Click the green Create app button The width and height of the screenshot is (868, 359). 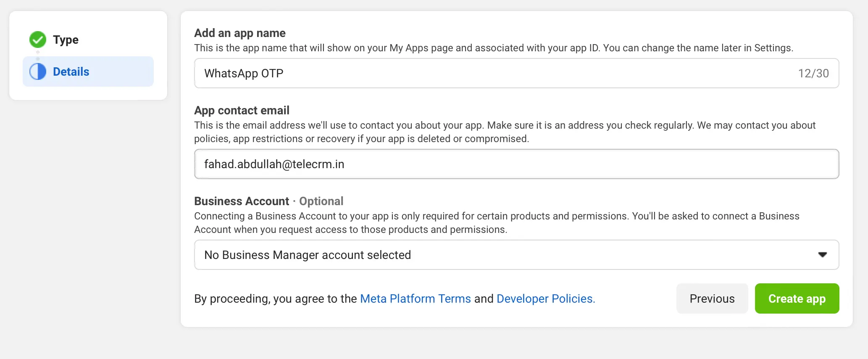point(797,298)
